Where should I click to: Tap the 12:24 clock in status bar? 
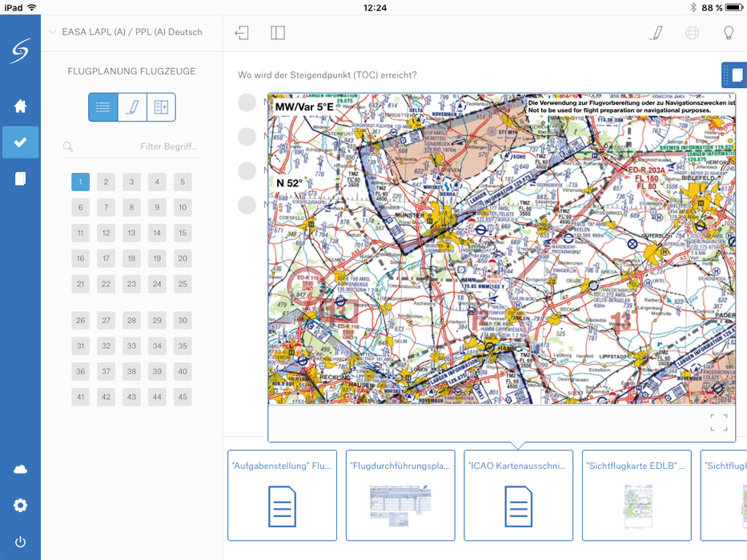(x=375, y=8)
